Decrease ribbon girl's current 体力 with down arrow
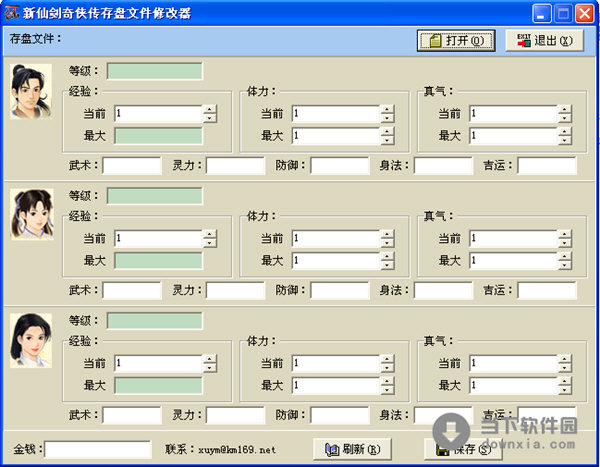The width and height of the screenshot is (600, 467). pyautogui.click(x=387, y=243)
